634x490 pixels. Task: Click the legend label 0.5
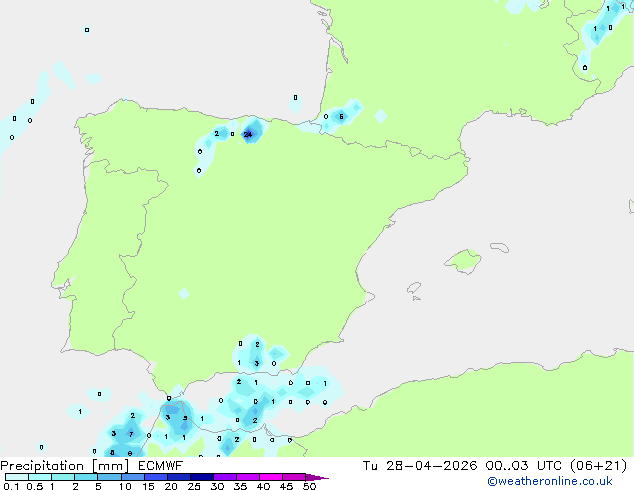(35, 486)
